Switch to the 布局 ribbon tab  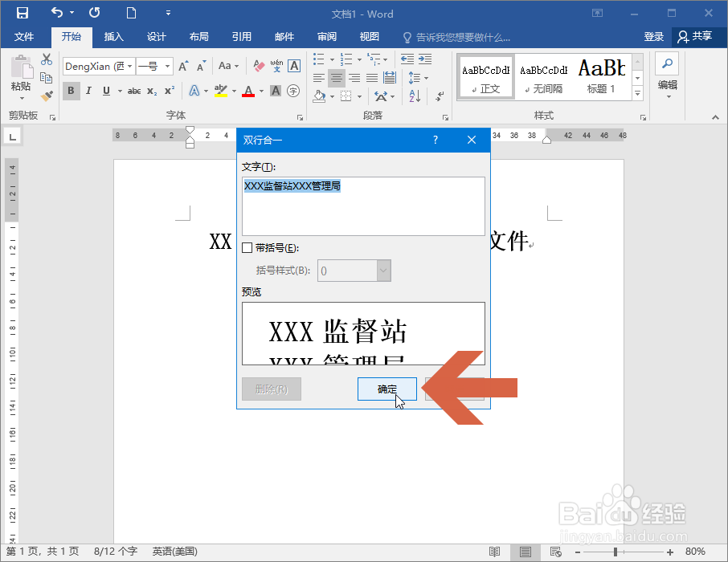tap(198, 37)
